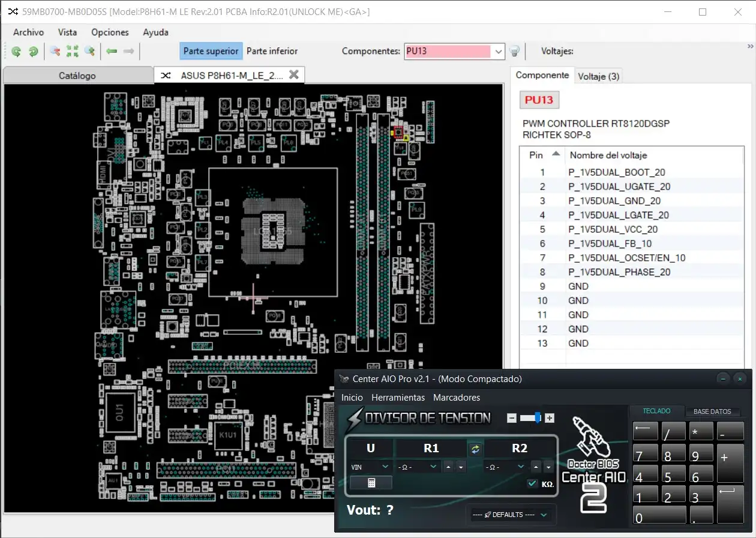Click the zoom in magnifier icon
Screen dimensions: 756x538
click(90, 52)
